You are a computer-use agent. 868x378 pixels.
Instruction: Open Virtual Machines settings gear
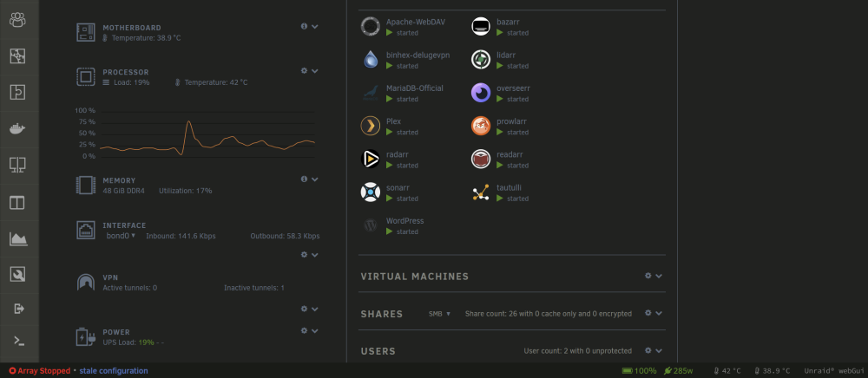pyautogui.click(x=648, y=276)
